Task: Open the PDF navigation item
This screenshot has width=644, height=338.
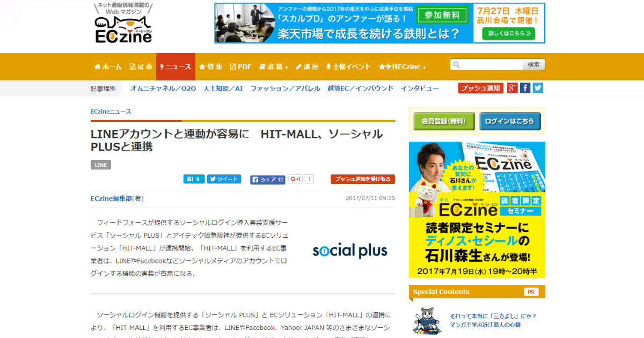Action: [241, 67]
